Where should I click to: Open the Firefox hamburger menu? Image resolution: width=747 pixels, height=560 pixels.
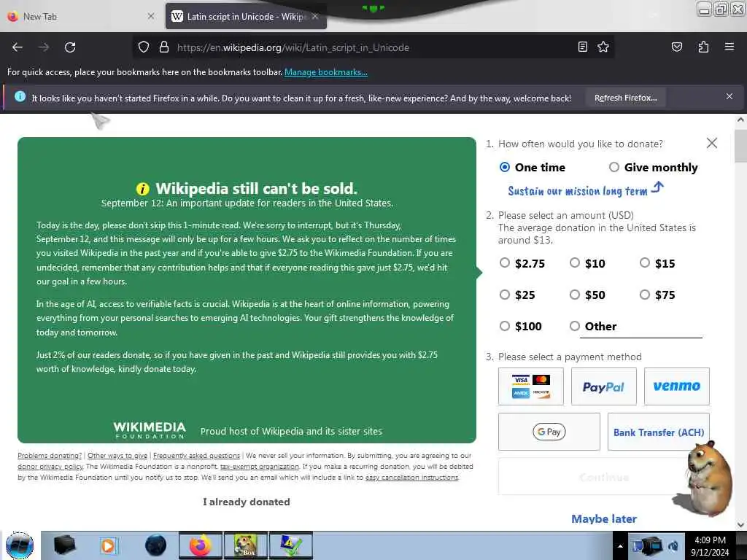coord(729,47)
